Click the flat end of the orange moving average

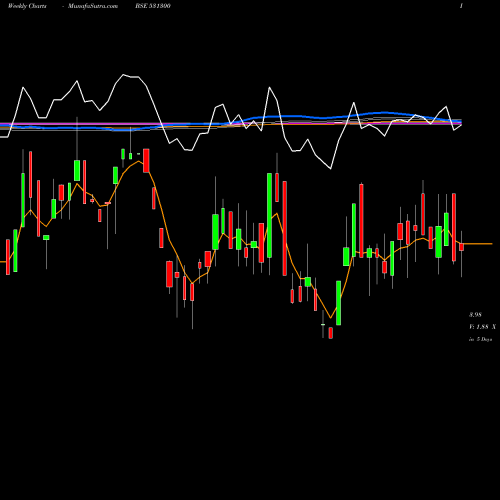(x=478, y=244)
